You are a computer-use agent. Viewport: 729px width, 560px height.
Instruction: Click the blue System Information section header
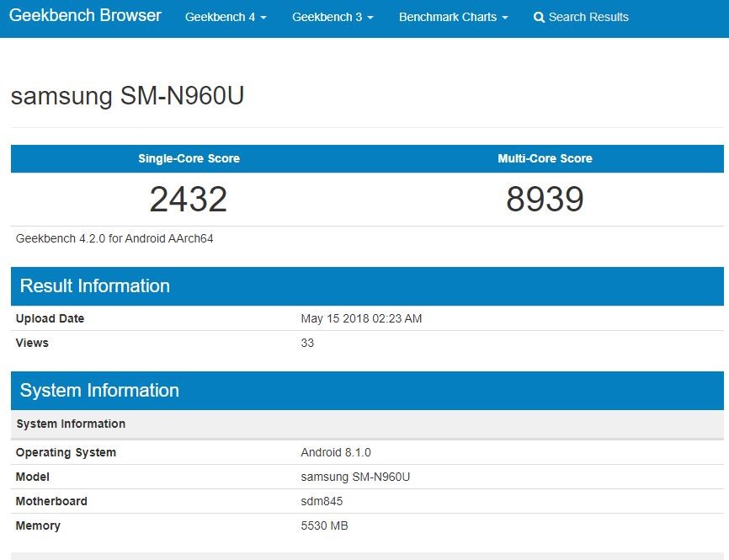click(367, 391)
